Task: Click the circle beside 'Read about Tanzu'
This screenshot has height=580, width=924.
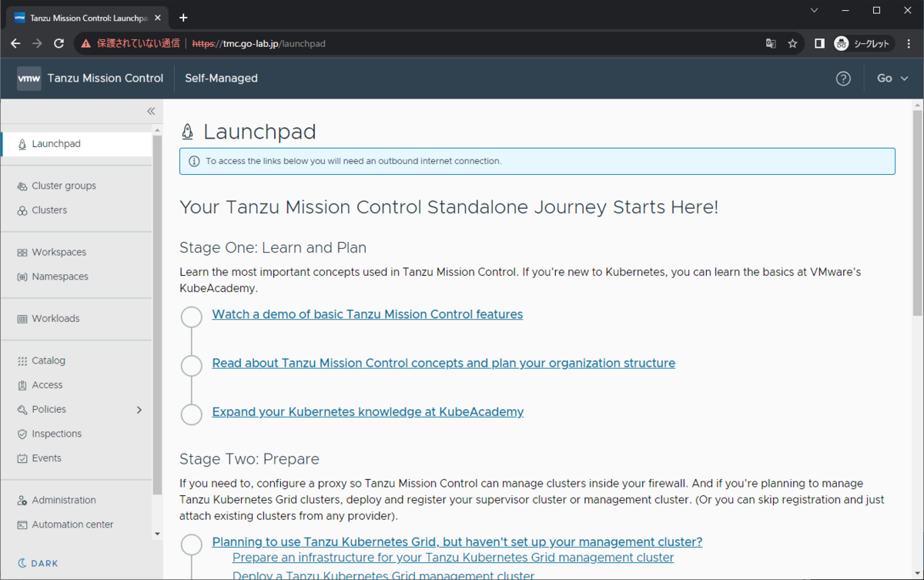Action: pos(192,365)
